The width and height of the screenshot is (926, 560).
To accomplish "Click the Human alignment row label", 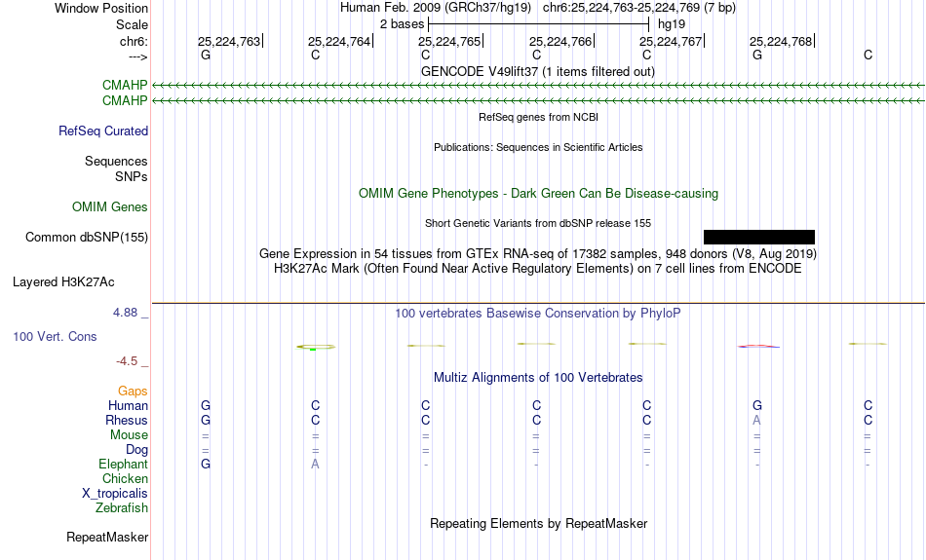I will point(128,406).
